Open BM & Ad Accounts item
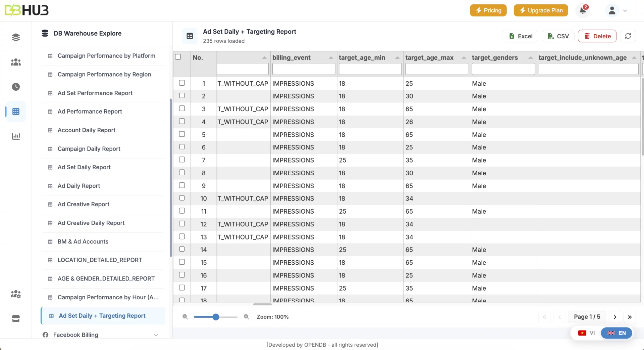The image size is (644, 350). point(83,242)
